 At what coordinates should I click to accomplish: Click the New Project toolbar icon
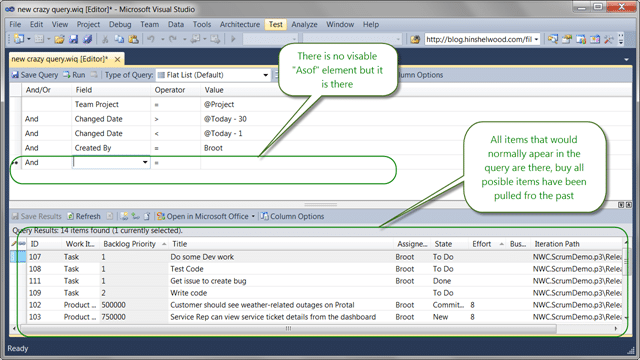(19, 39)
